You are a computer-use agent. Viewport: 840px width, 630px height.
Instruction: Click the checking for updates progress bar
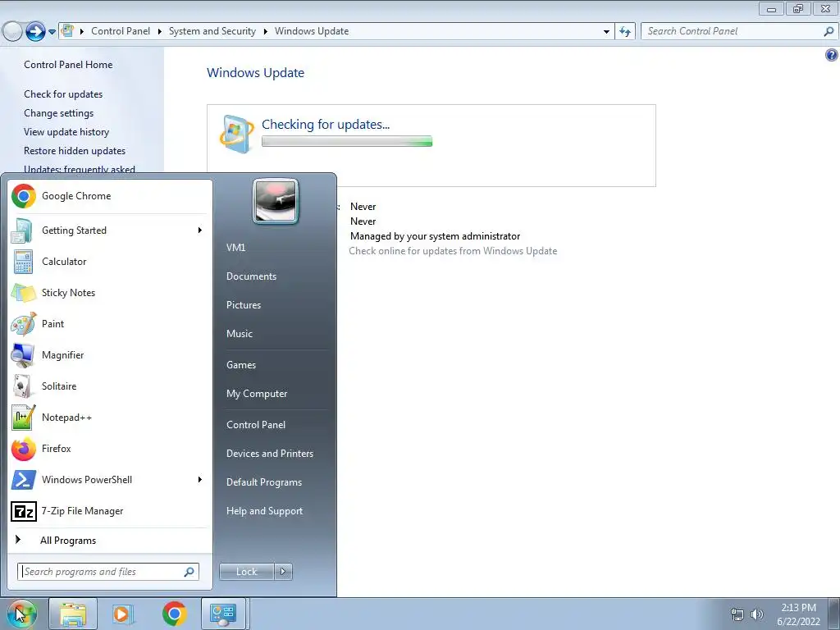(347, 141)
